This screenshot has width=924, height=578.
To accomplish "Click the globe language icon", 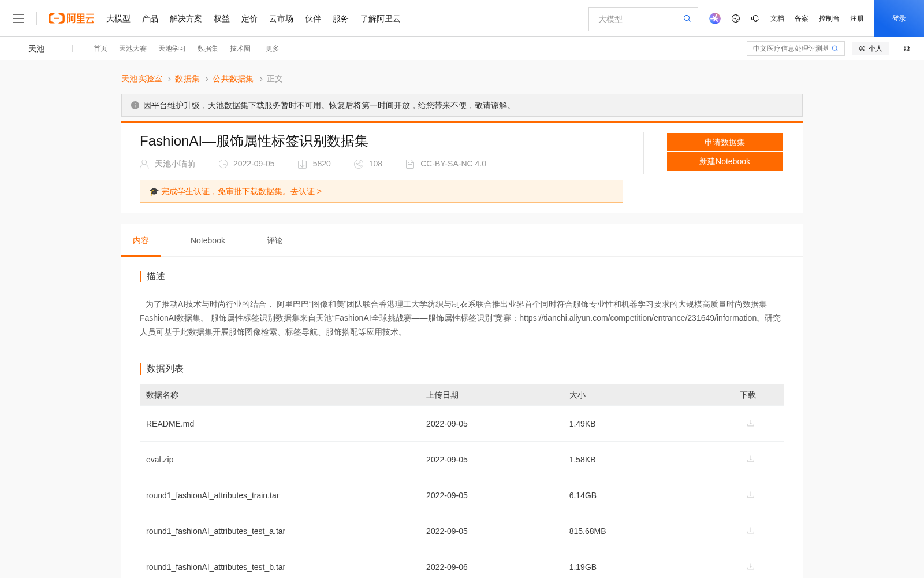I will click(x=736, y=18).
